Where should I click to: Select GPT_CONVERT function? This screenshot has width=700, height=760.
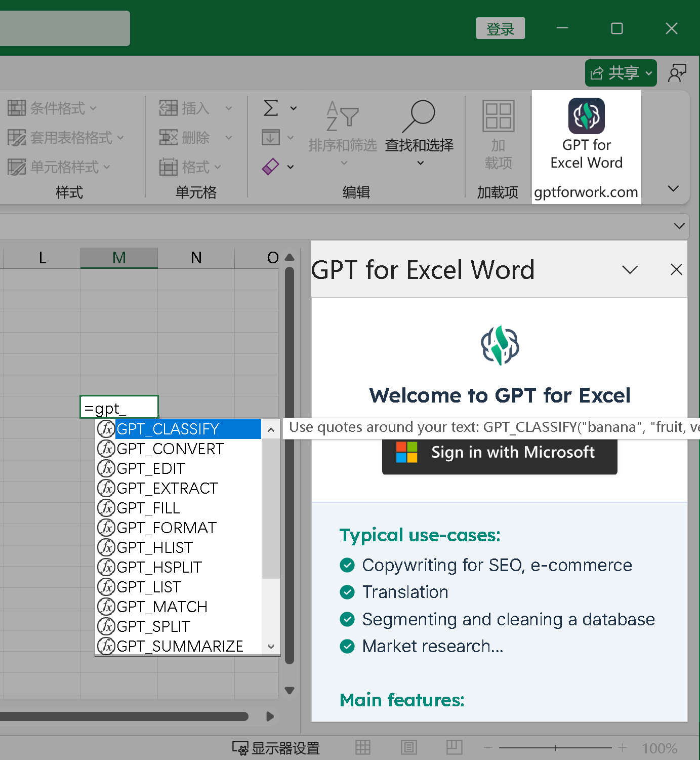click(x=178, y=449)
